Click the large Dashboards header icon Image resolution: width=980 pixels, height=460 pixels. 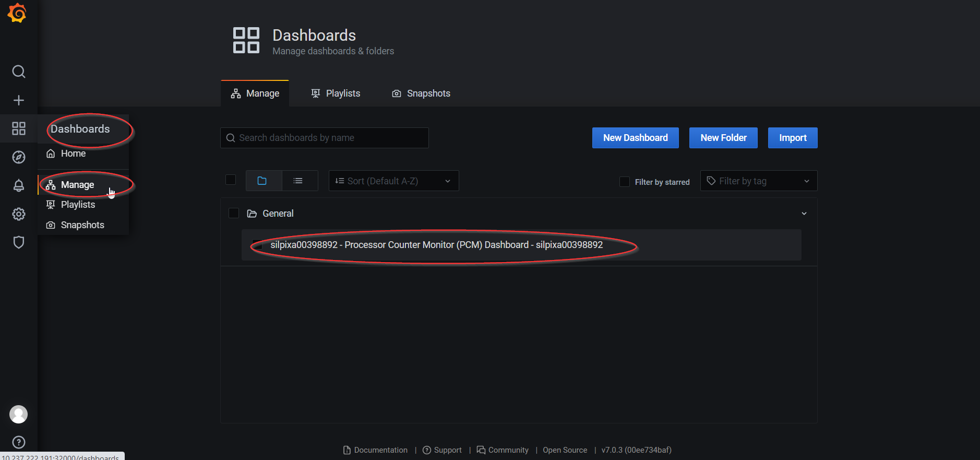(246, 40)
